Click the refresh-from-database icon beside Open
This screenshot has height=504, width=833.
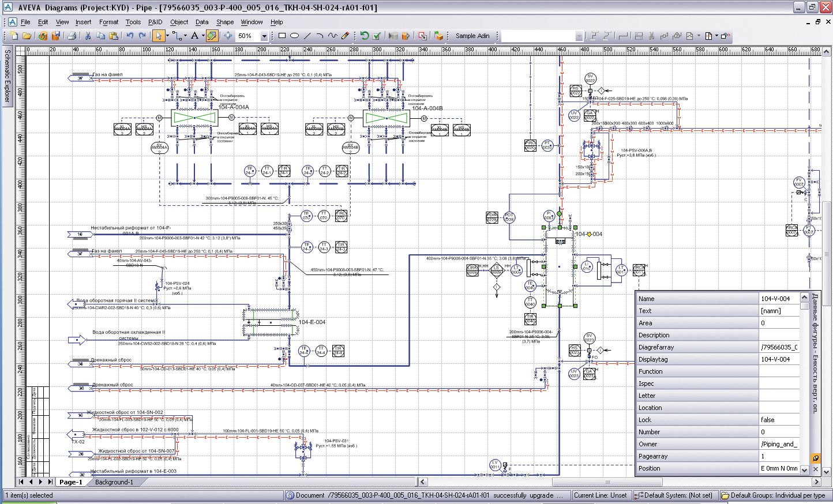pos(43,36)
